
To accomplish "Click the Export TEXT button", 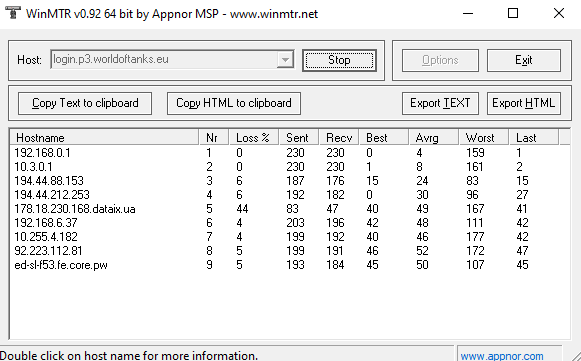I will [440, 103].
